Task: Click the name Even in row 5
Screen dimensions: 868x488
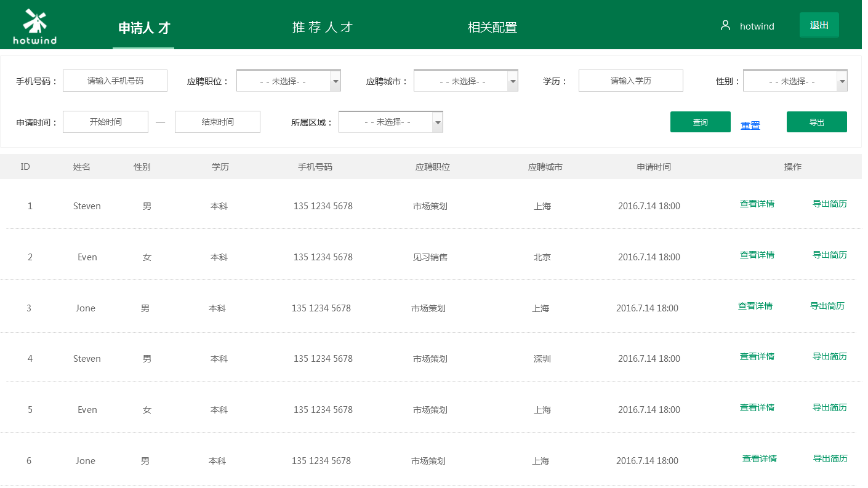Action: (87, 410)
